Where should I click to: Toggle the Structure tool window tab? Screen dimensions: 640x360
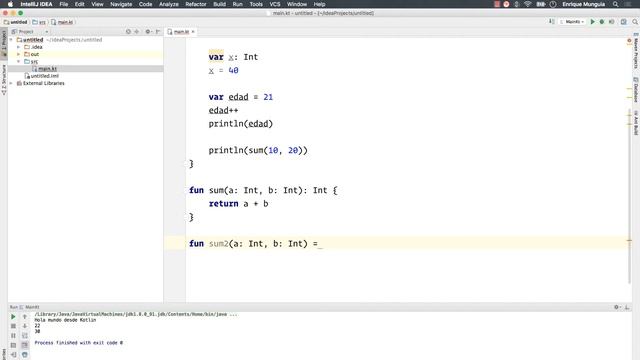click(x=4, y=80)
